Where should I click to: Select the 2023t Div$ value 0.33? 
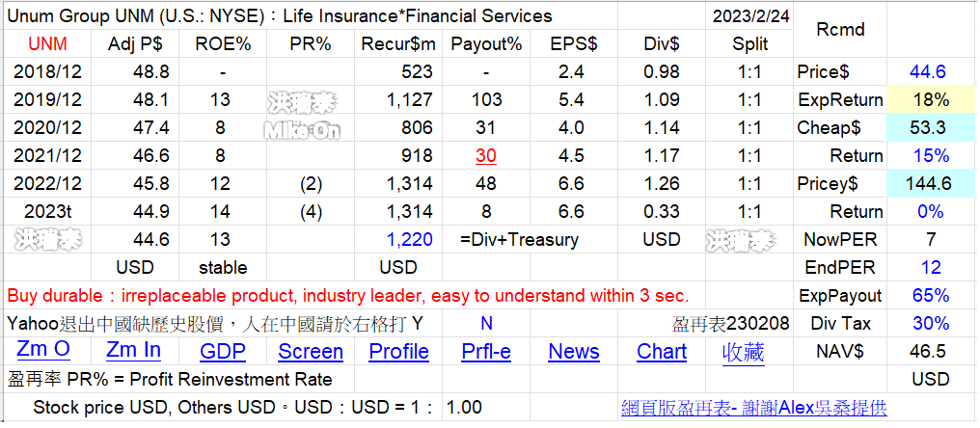click(x=662, y=212)
